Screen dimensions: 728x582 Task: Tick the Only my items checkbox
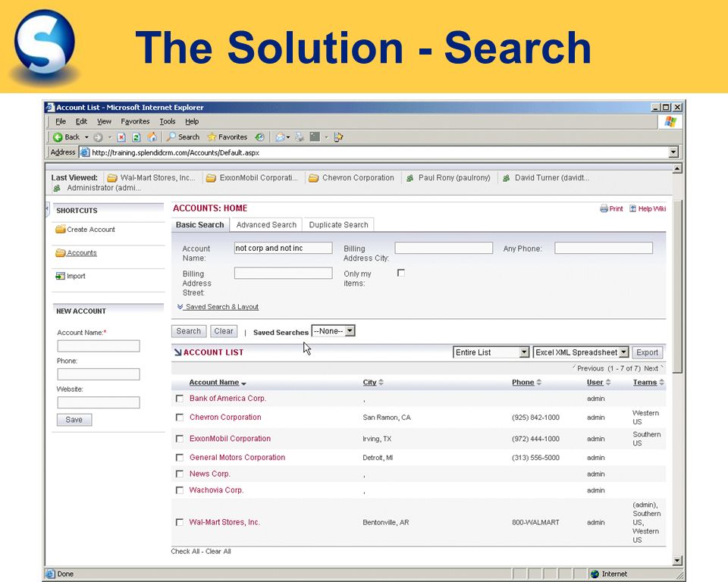pyautogui.click(x=401, y=273)
